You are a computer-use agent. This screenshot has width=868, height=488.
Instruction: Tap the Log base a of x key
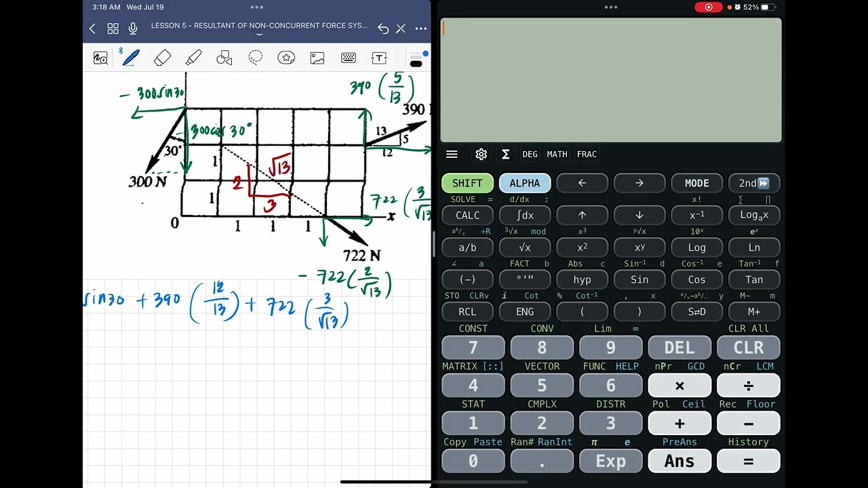(754, 216)
